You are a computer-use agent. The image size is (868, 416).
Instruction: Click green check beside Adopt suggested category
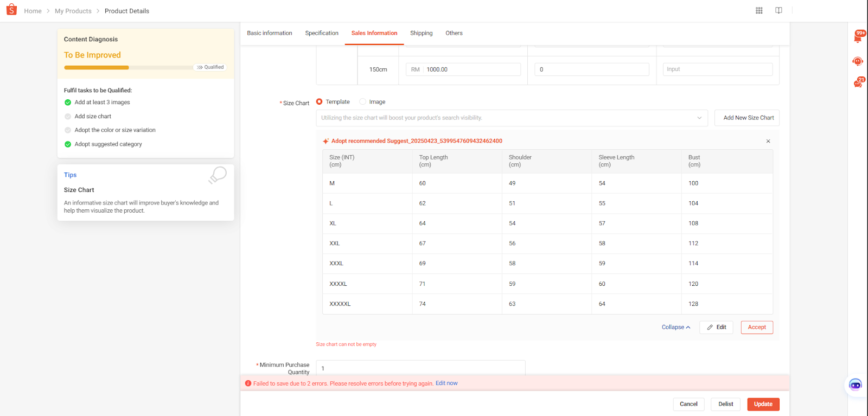68,144
